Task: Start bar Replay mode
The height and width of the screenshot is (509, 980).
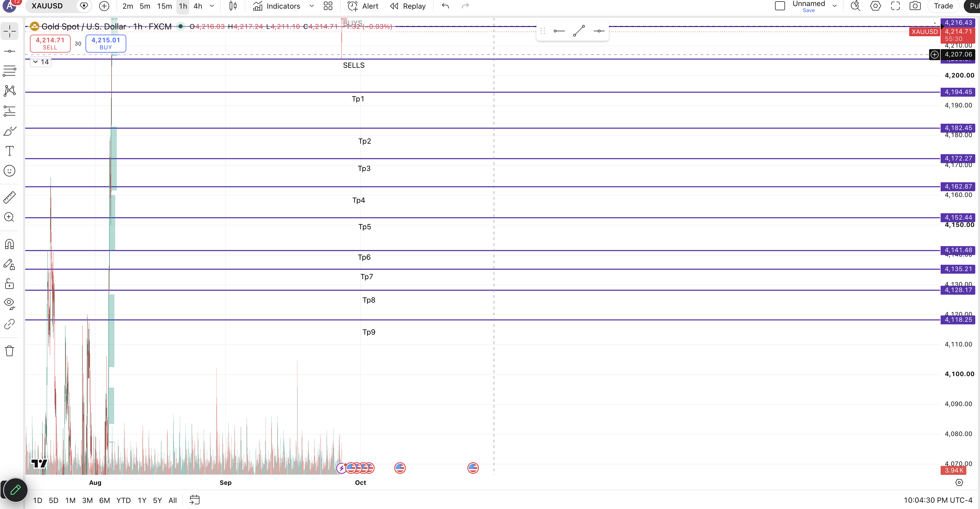Action: (408, 6)
